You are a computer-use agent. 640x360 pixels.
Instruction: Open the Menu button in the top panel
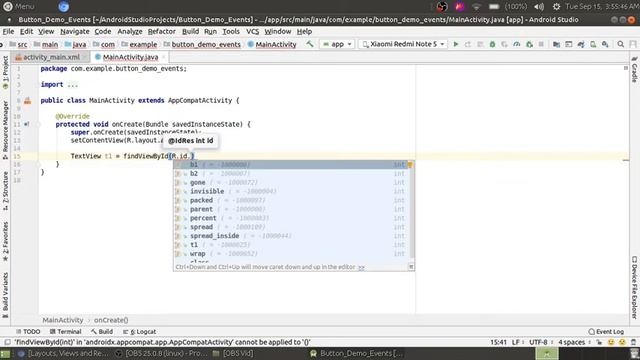pyautogui.click(x=19, y=7)
